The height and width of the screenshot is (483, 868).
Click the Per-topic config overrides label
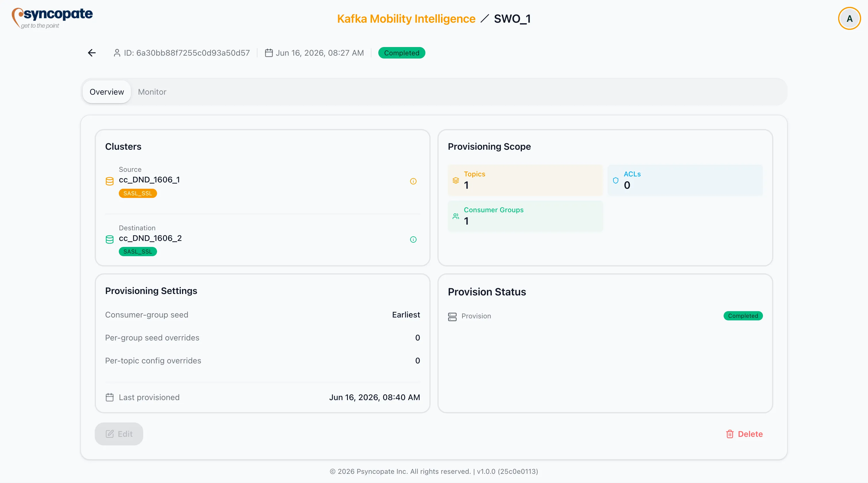click(153, 361)
